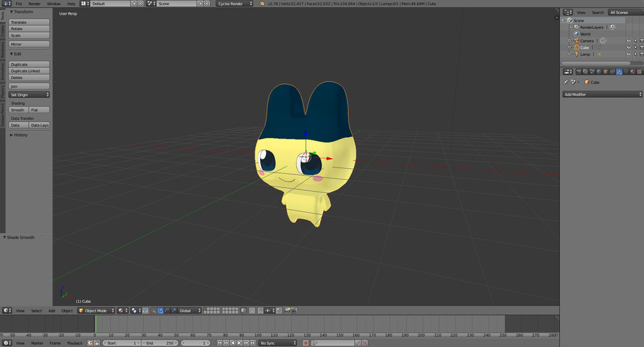This screenshot has height=347, width=644.
Task: Click the Duplicate Linked button
Action: pyautogui.click(x=29, y=71)
